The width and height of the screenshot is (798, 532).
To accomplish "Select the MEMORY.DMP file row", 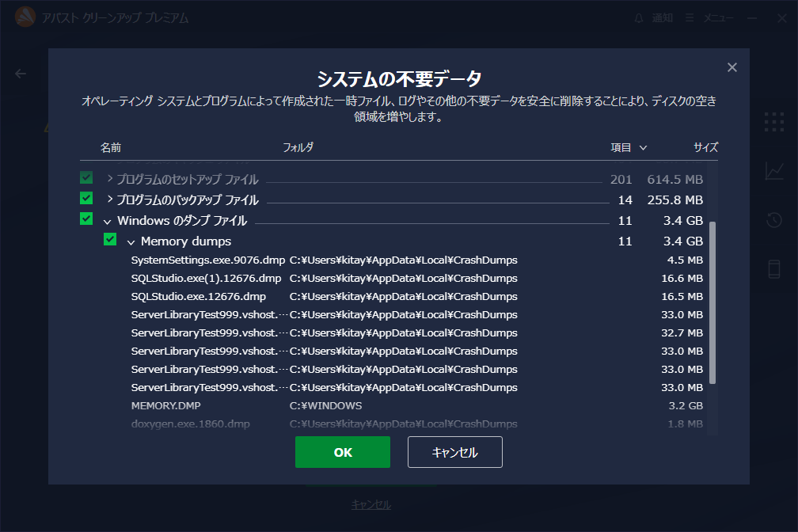I will pos(416,406).
